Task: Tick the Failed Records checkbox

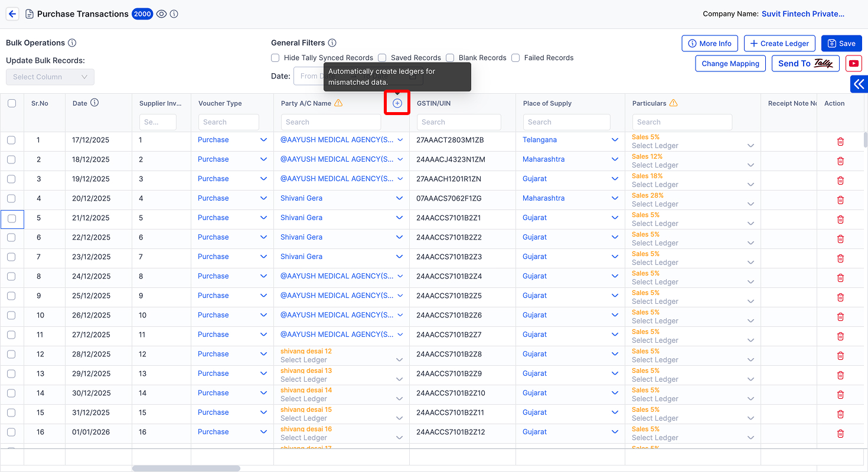Action: coord(515,58)
